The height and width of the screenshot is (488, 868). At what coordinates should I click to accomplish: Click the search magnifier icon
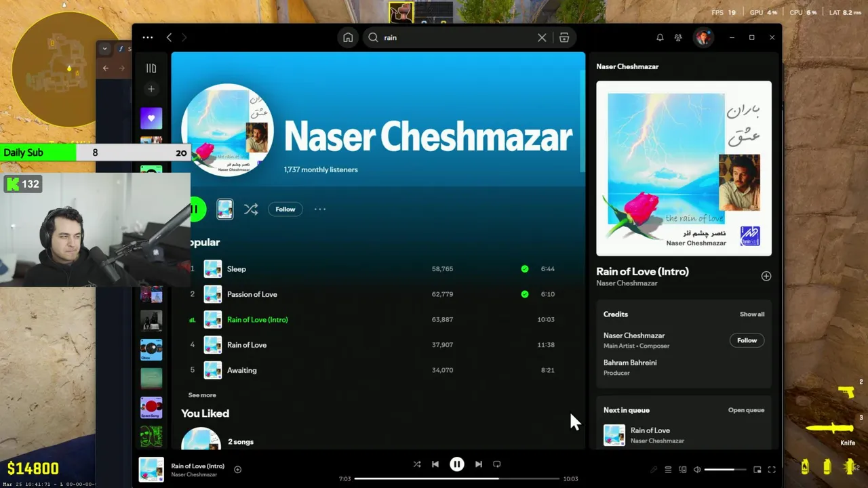[x=373, y=37]
